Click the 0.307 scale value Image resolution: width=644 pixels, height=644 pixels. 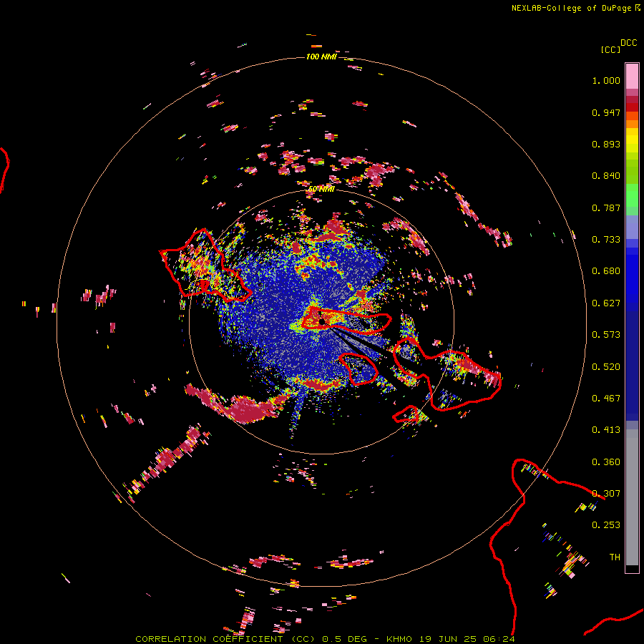click(606, 494)
